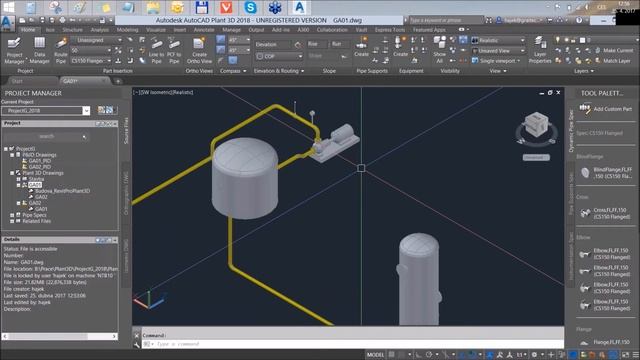
Task: Click the UCS icon in the viewport
Action: pos(149,300)
